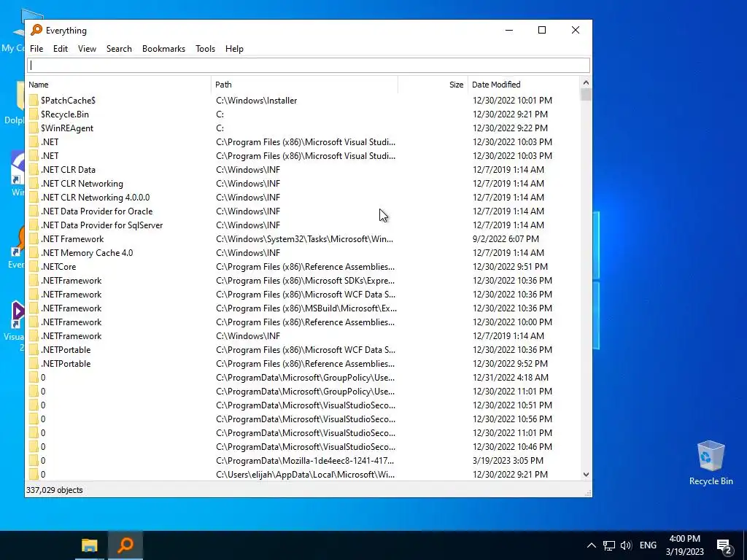The height and width of the screenshot is (560, 747).
Task: Click date 12/30/2022 10:46 PM
Action: click(512, 447)
